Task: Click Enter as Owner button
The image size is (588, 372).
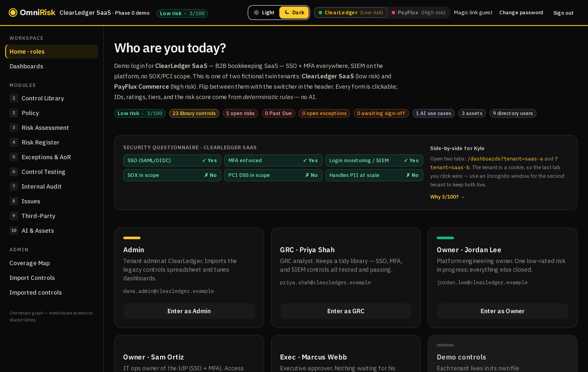Action: pyautogui.click(x=502, y=311)
